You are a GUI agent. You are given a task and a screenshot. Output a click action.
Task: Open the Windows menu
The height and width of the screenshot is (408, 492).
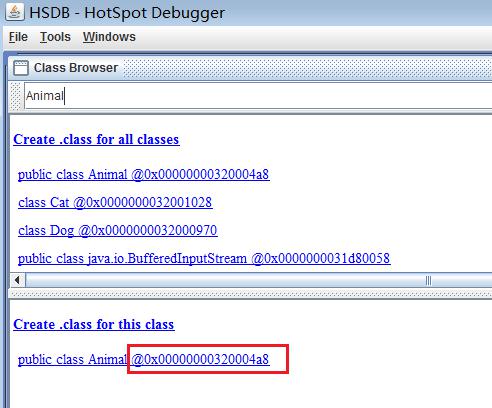tap(109, 37)
